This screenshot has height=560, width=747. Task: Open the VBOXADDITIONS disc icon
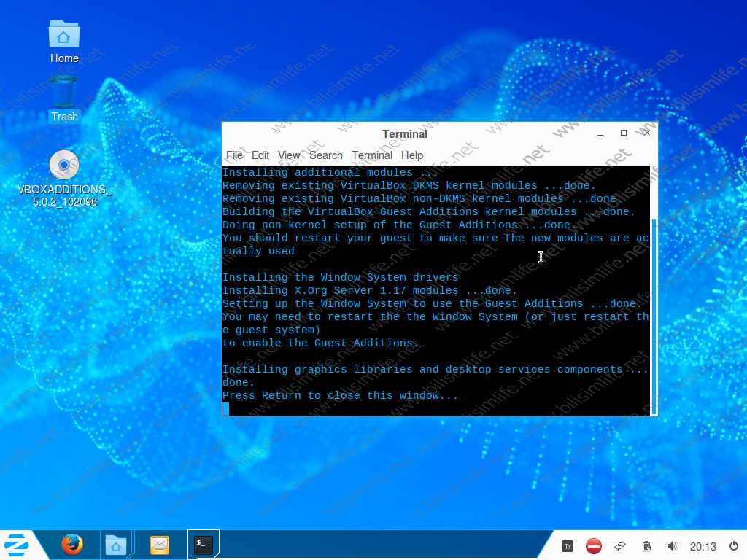[x=64, y=178]
